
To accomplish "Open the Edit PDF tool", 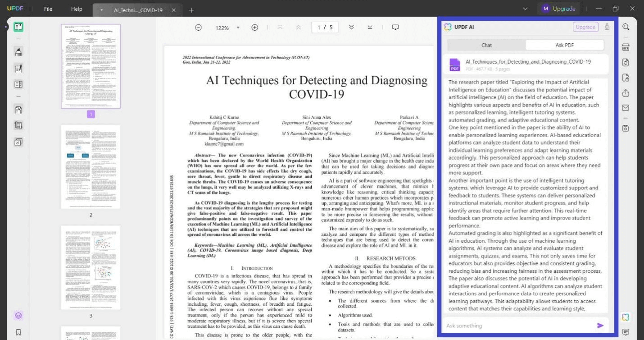I will pos(18,69).
